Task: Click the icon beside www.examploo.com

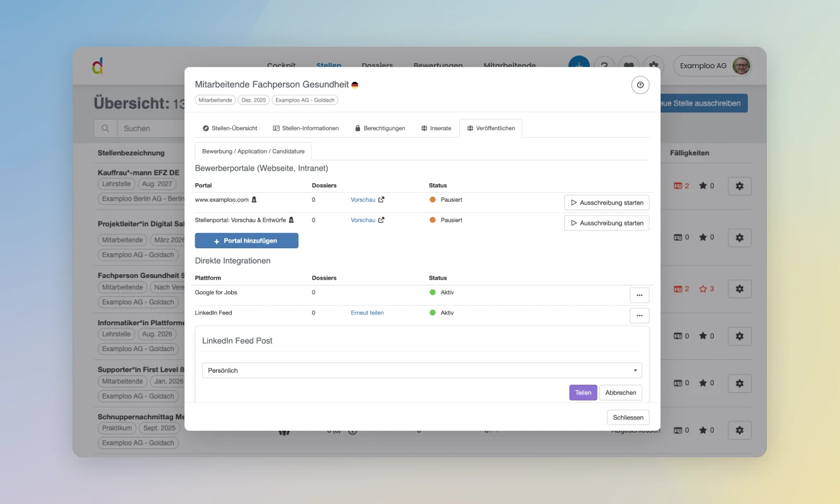Action: (x=254, y=200)
